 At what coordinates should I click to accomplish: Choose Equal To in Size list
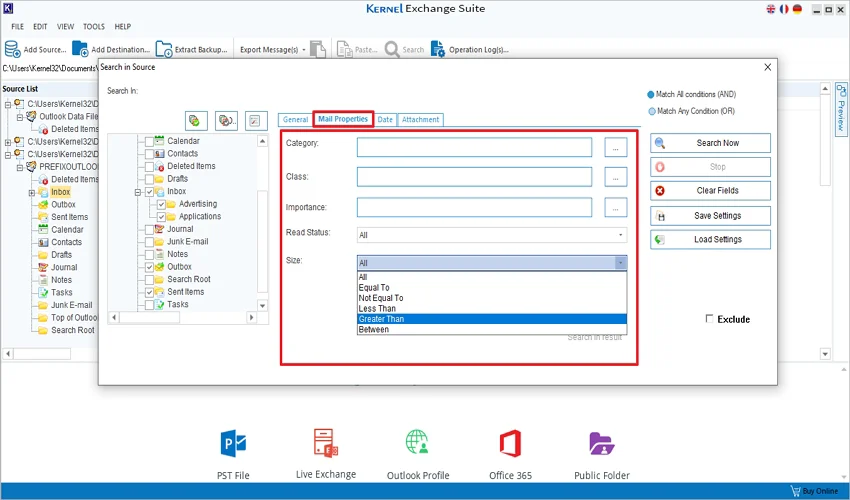492,287
